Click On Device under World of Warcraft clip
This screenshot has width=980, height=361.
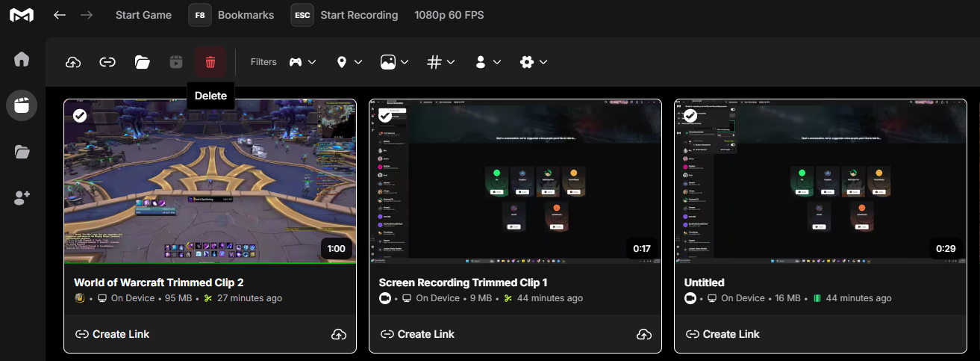(x=133, y=298)
